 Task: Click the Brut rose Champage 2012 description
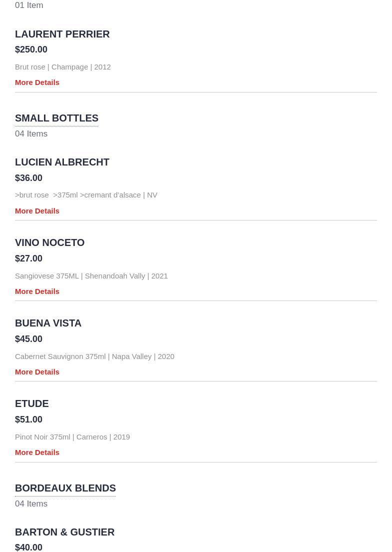click(x=63, y=67)
